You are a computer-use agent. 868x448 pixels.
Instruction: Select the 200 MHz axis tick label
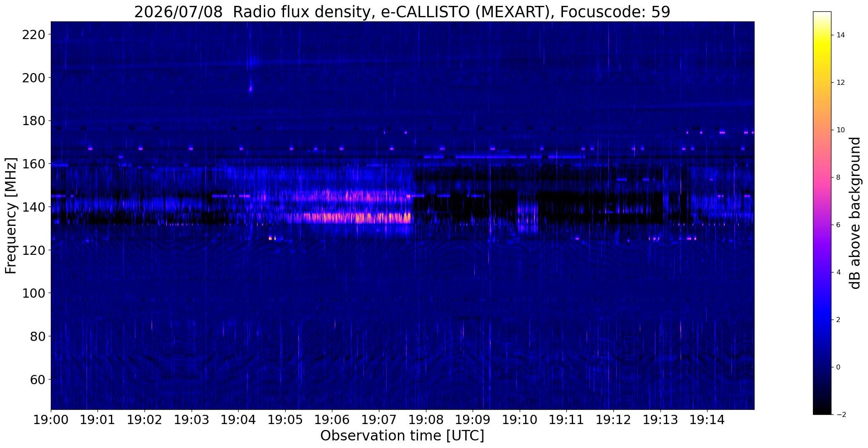(34, 78)
